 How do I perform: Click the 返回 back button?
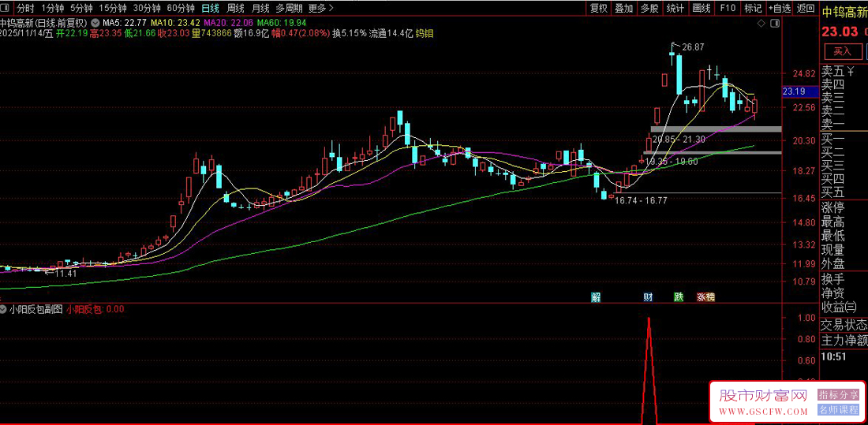click(x=806, y=8)
